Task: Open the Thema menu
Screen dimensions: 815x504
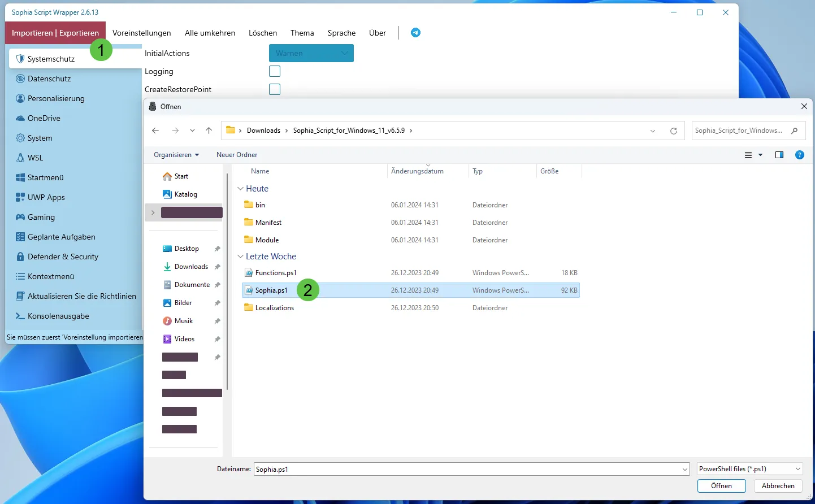Action: coord(302,33)
